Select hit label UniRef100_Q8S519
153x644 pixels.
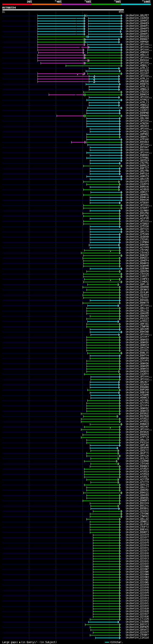tap(137, 161)
